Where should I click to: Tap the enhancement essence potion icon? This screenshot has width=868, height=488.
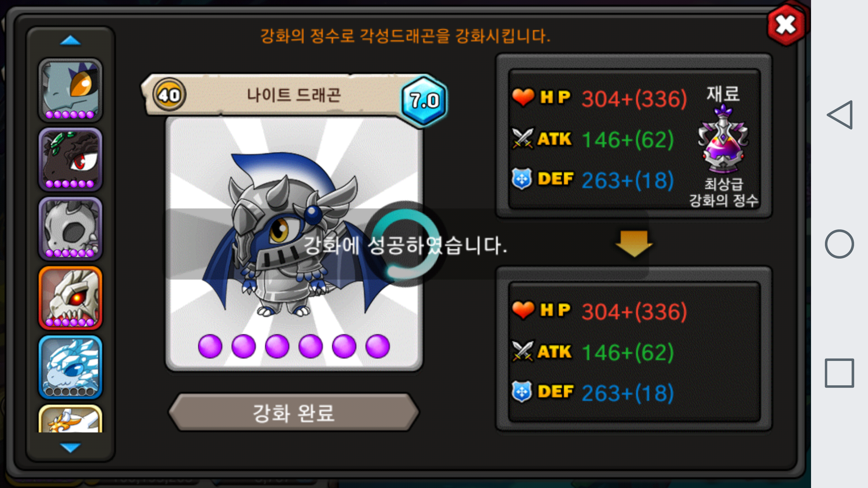coord(723,139)
